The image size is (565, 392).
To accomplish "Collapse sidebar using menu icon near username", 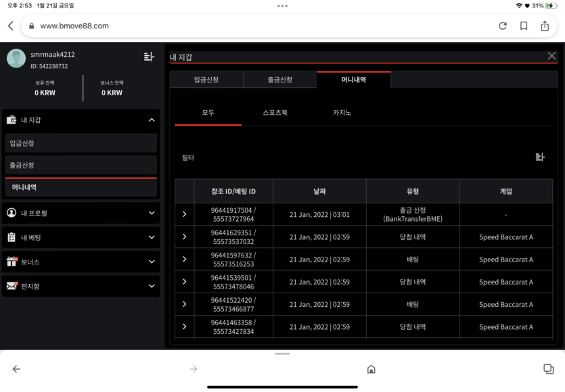I will (149, 57).
